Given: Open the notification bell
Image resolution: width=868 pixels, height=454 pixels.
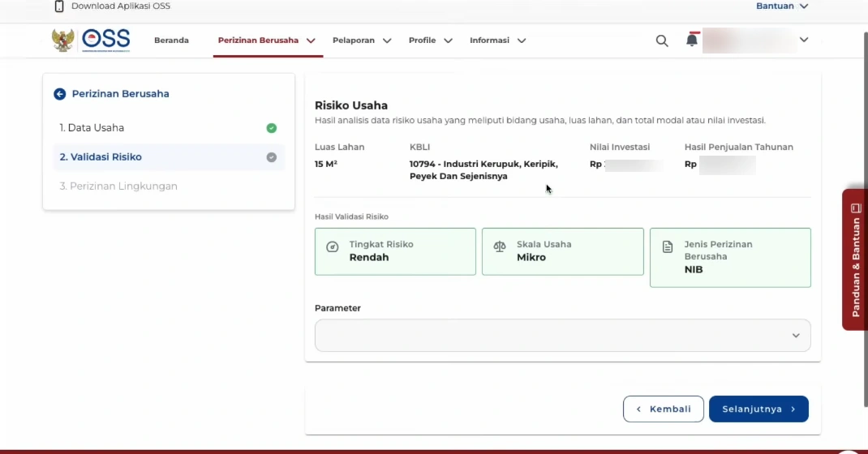Looking at the screenshot, I should tap(691, 40).
